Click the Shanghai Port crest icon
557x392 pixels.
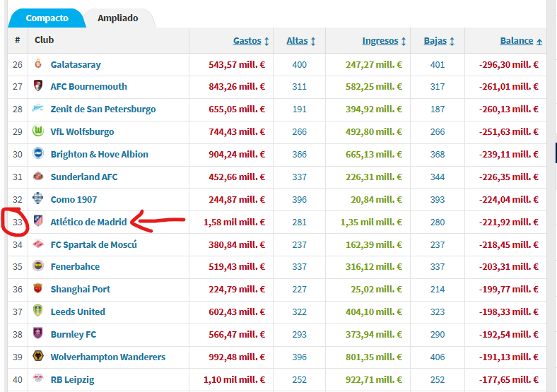tap(38, 288)
